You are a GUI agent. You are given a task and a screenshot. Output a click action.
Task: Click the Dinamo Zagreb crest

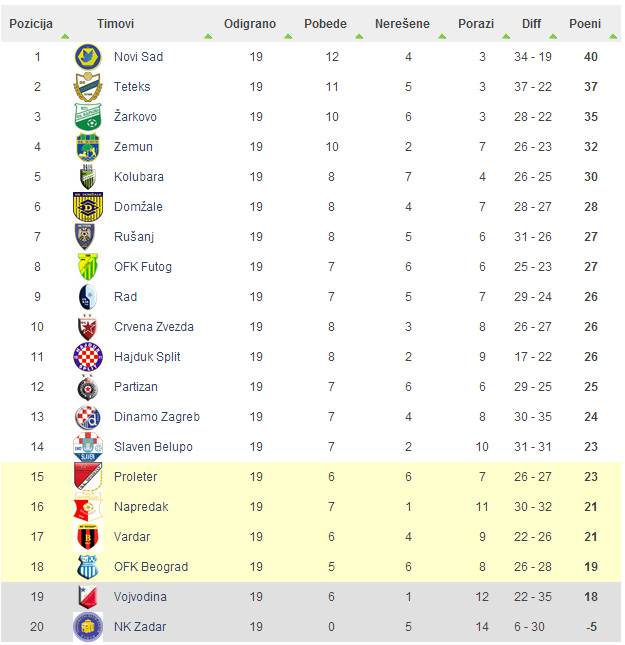coord(88,417)
